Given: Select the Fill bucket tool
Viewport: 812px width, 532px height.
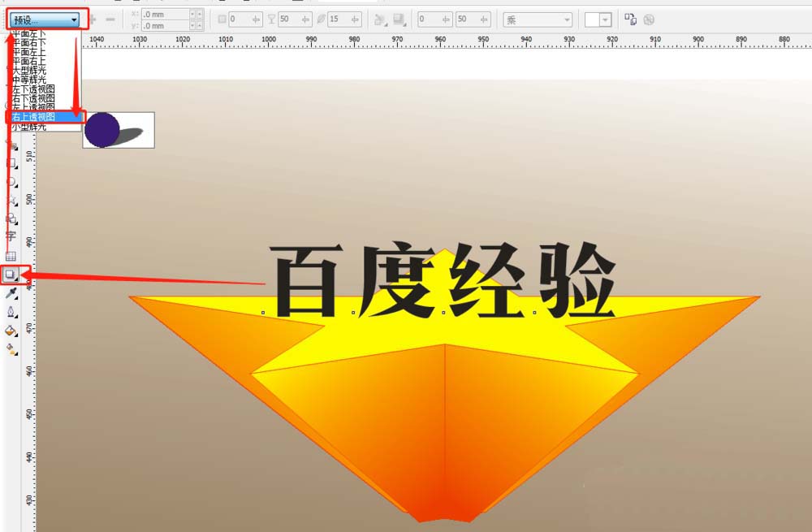Looking at the screenshot, I should coord(11,331).
